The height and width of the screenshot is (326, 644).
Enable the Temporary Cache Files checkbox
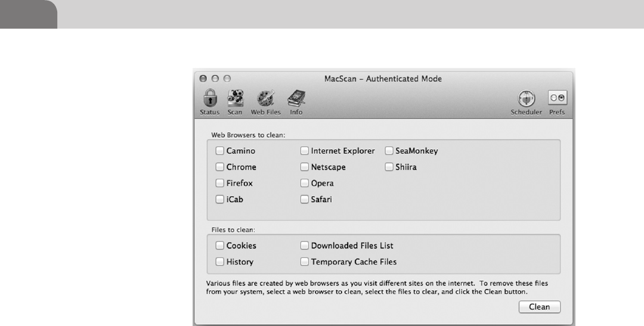coord(304,262)
